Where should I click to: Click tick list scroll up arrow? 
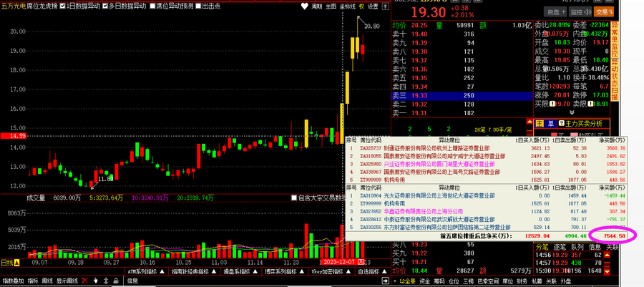(x=607, y=255)
